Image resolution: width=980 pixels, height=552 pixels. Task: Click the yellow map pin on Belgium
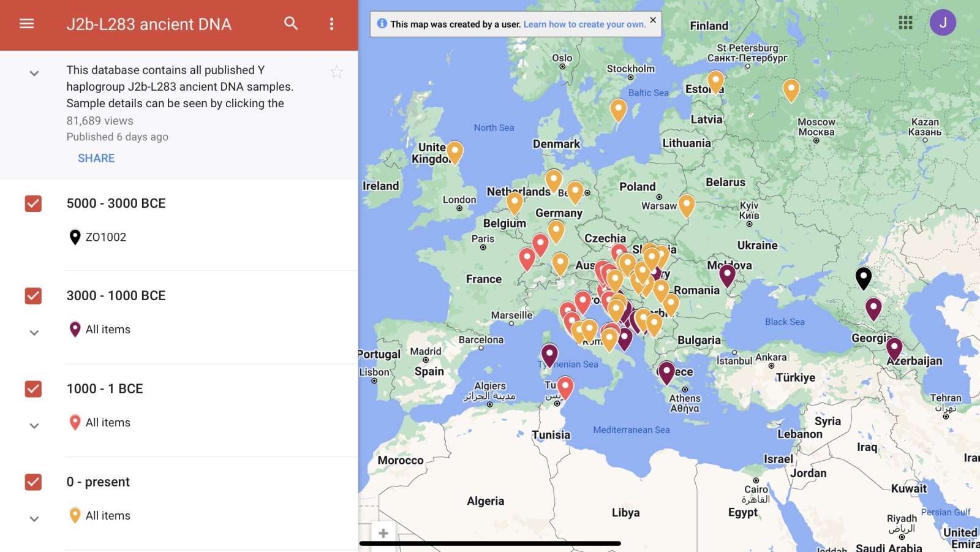pyautogui.click(x=514, y=203)
